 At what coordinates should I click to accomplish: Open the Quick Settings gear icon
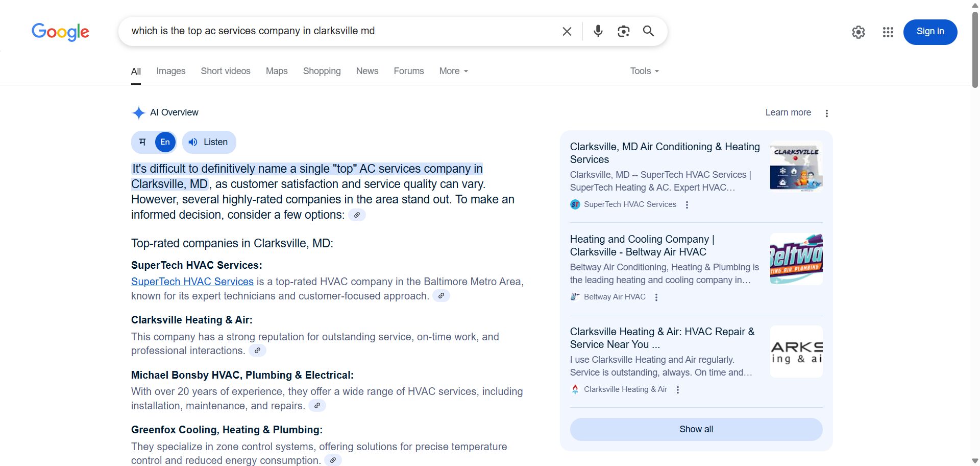coord(859,32)
